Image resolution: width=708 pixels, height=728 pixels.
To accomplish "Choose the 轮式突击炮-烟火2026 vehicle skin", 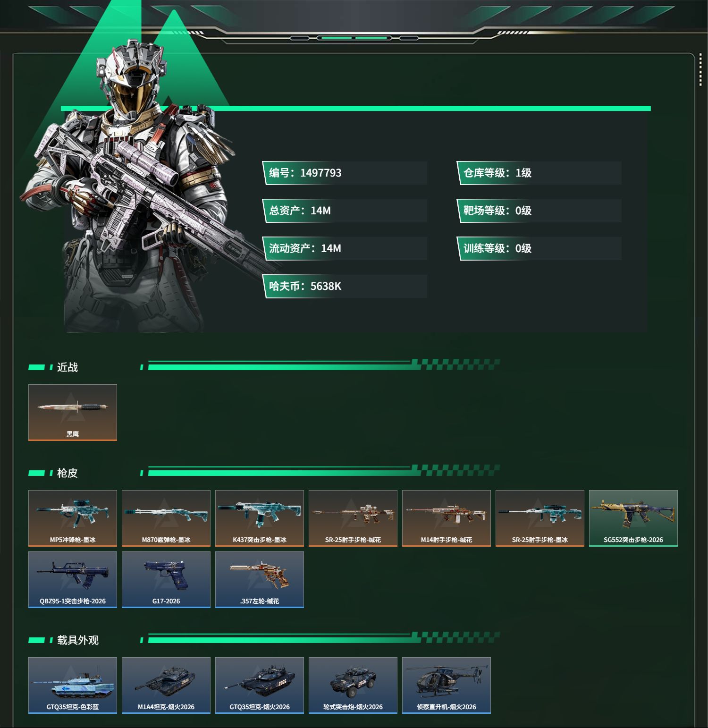I will click(x=353, y=686).
